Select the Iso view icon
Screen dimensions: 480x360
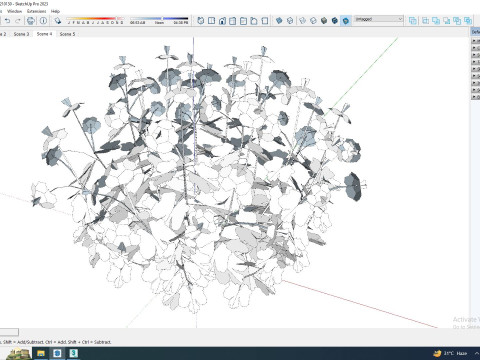click(x=200, y=21)
